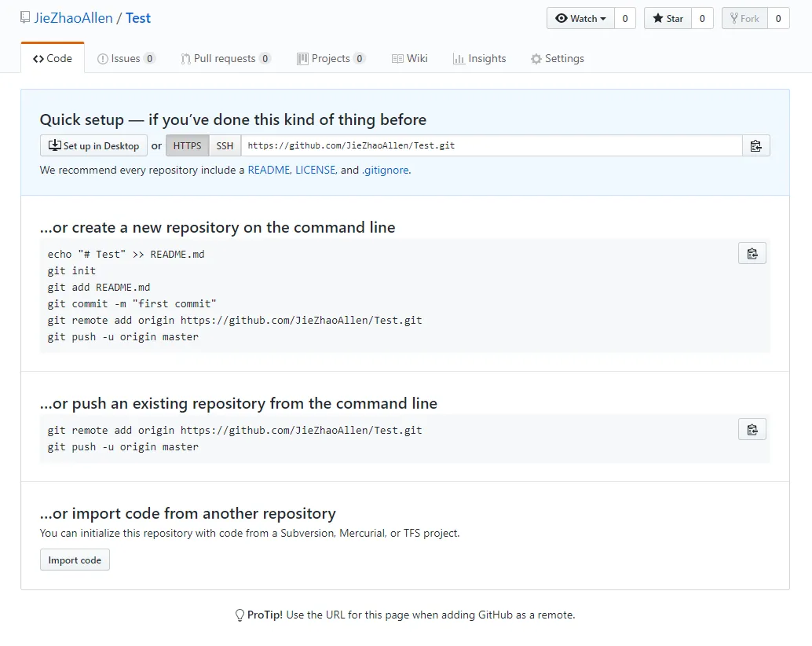This screenshot has height=646, width=812.
Task: Copy the new repository commands
Action: point(752,253)
